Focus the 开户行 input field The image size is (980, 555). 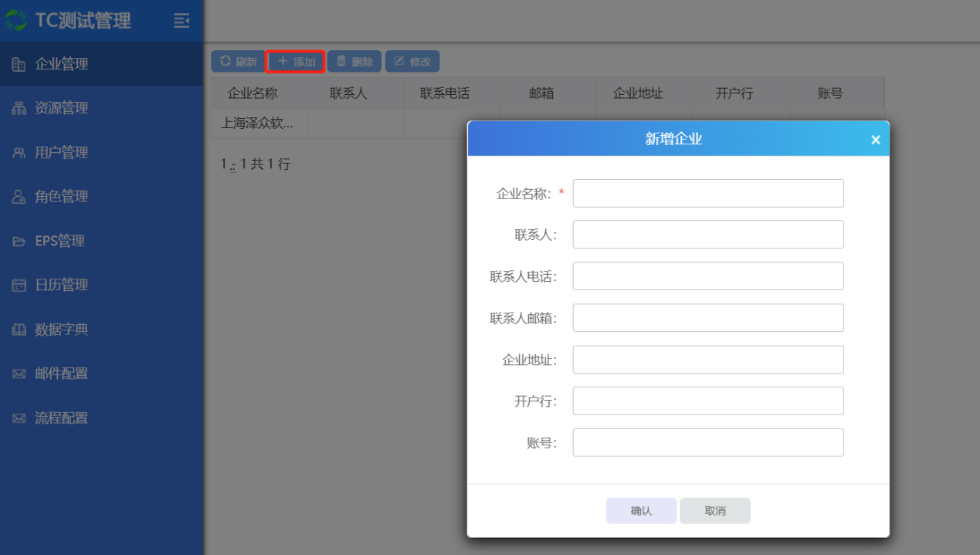coord(707,401)
